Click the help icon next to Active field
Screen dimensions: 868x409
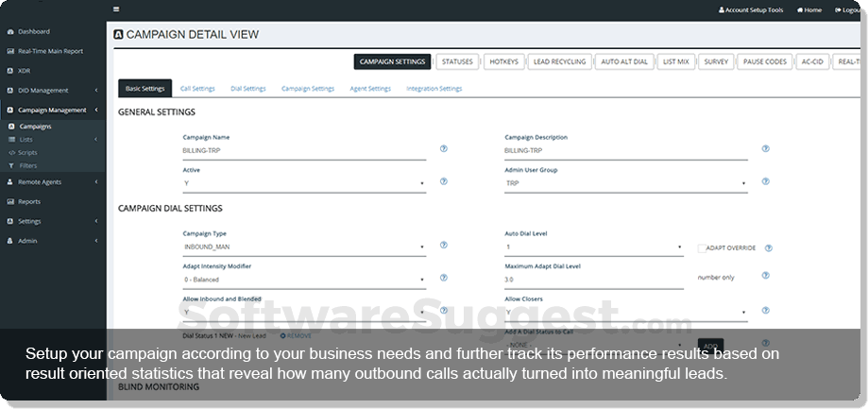(x=443, y=181)
